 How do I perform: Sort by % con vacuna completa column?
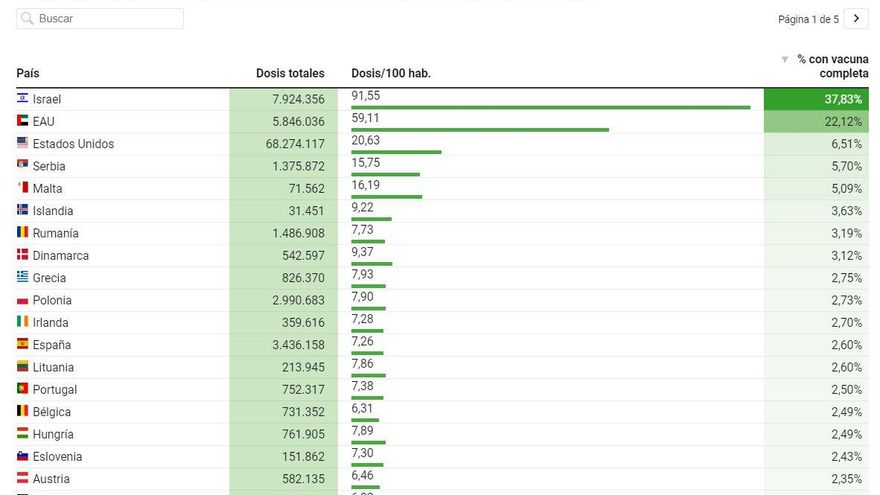tap(832, 66)
